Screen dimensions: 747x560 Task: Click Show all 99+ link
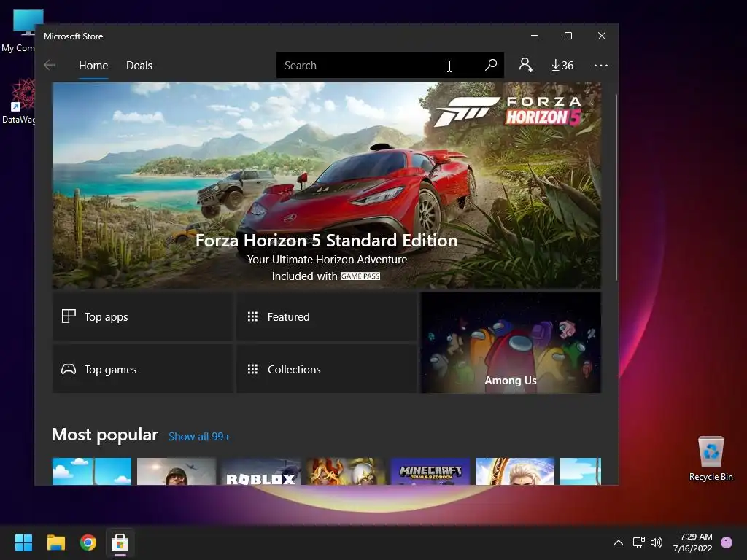(199, 437)
